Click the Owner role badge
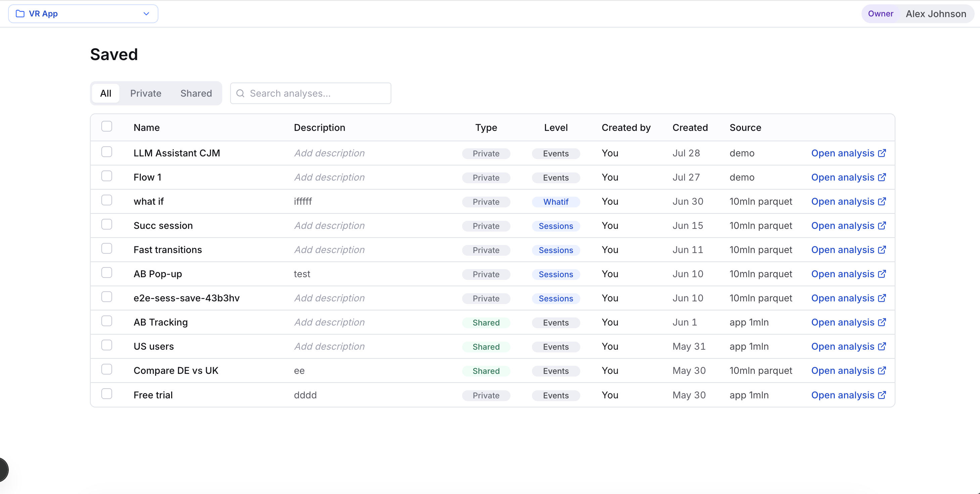Screen dimensions: 980x494 click(880, 14)
